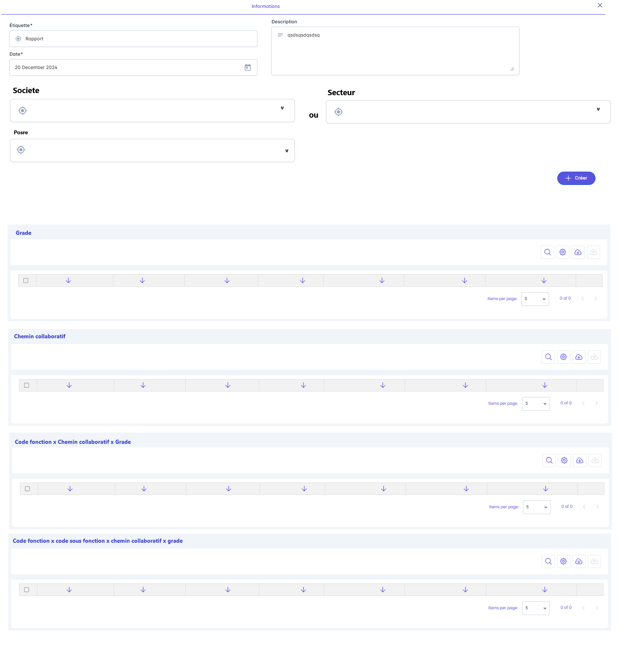Tick select-all checkbox in Code fonction x Chemin collaboratif x Grade table
The width and height of the screenshot is (620, 672).
click(x=27, y=489)
